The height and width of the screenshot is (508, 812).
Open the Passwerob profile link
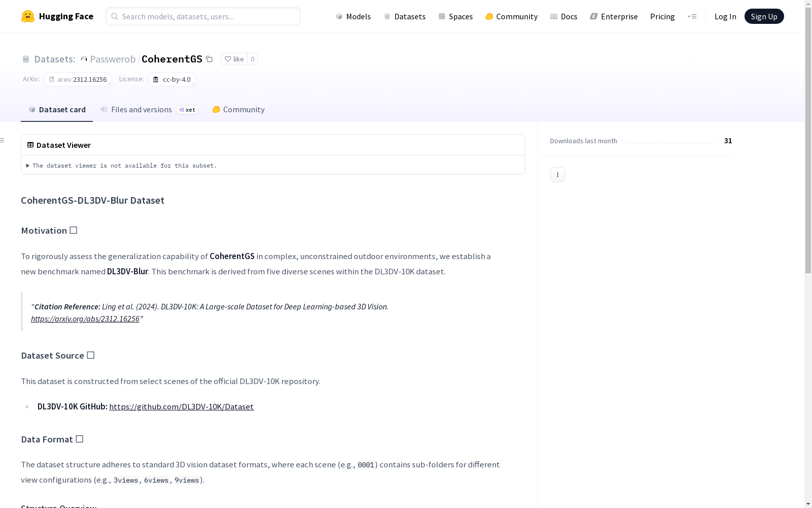pos(113,59)
